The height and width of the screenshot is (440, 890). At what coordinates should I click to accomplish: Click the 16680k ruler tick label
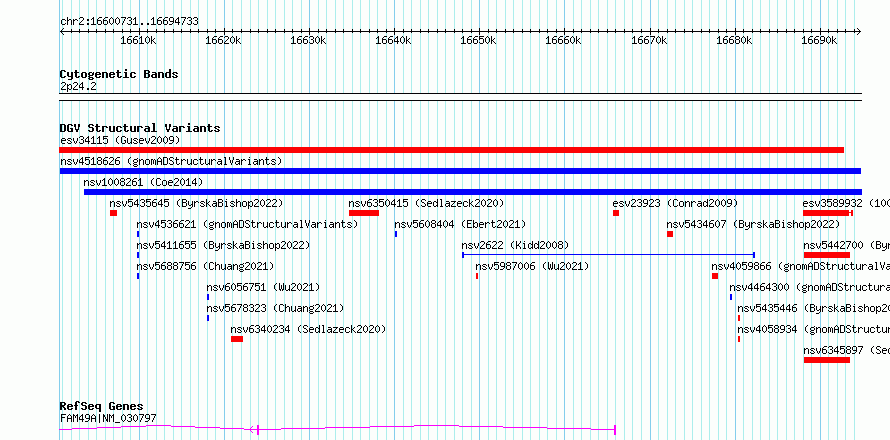pyautogui.click(x=734, y=41)
